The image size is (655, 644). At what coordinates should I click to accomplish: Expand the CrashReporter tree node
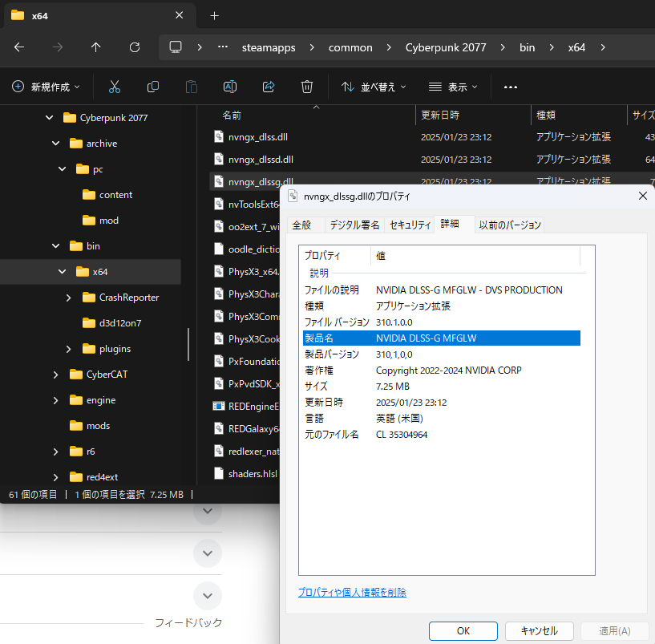68,298
